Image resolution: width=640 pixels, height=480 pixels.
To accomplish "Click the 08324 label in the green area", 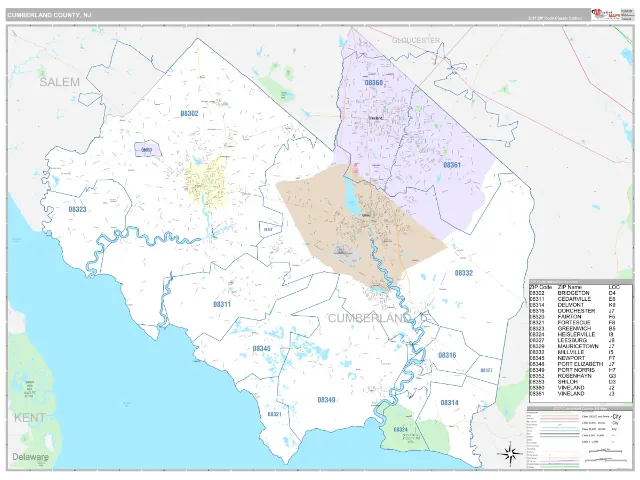I will pyautogui.click(x=401, y=429).
